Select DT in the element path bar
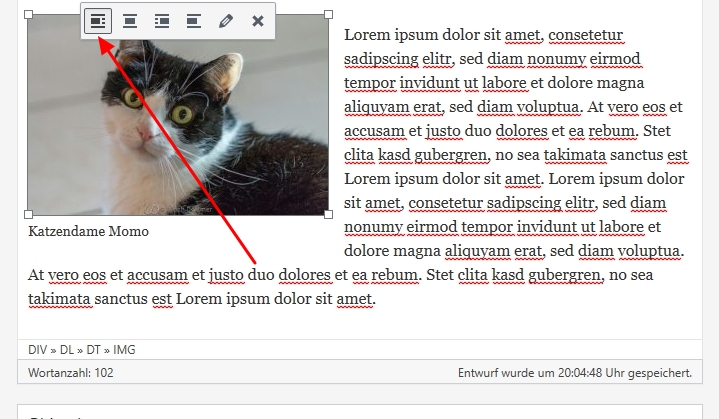Image resolution: width=719 pixels, height=419 pixels. (x=95, y=348)
